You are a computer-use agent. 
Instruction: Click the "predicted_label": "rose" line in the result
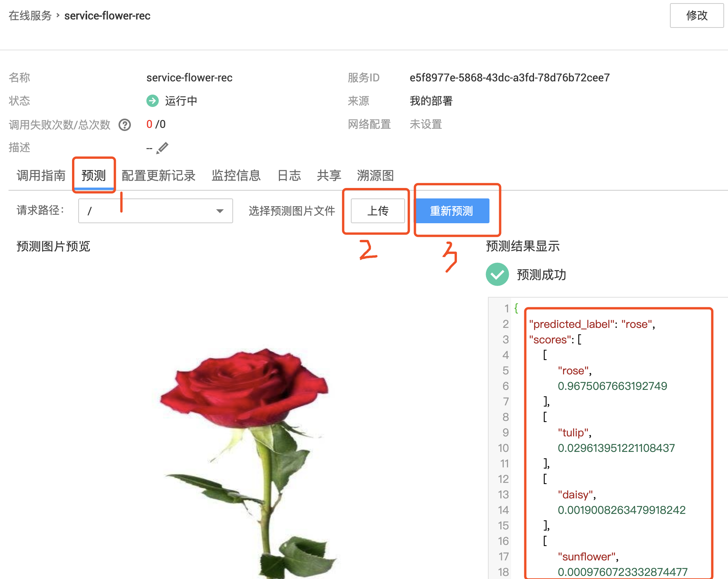[592, 324]
